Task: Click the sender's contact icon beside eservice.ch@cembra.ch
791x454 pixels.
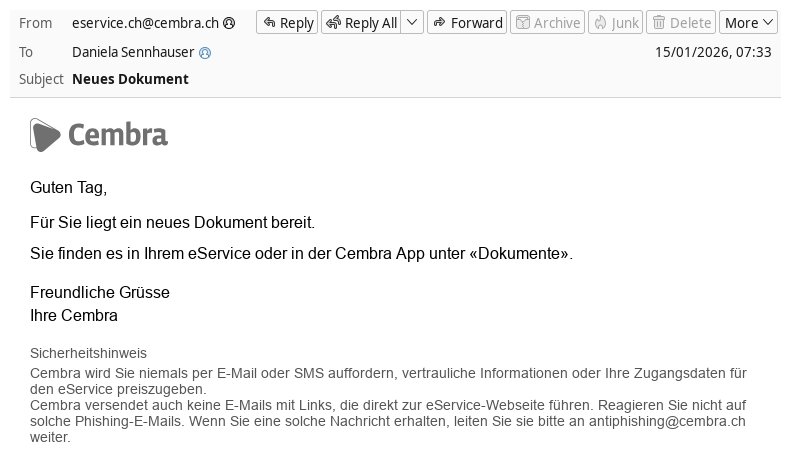Action: coord(229,23)
